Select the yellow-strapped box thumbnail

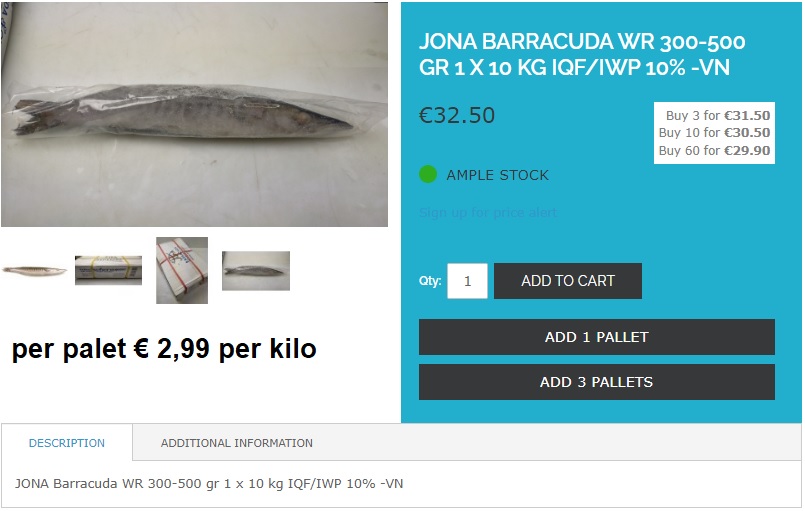(108, 270)
